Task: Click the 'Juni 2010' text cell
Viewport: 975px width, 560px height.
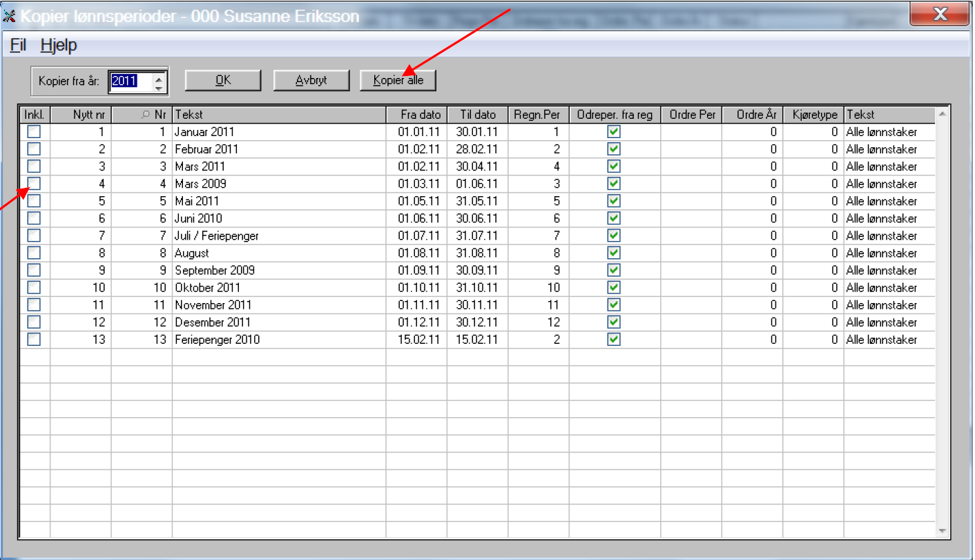Action: coord(279,218)
